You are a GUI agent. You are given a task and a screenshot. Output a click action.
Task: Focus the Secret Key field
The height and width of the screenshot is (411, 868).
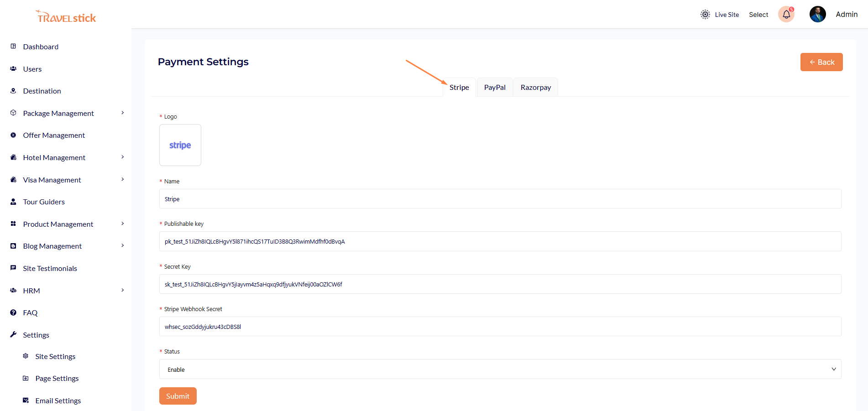pos(500,284)
